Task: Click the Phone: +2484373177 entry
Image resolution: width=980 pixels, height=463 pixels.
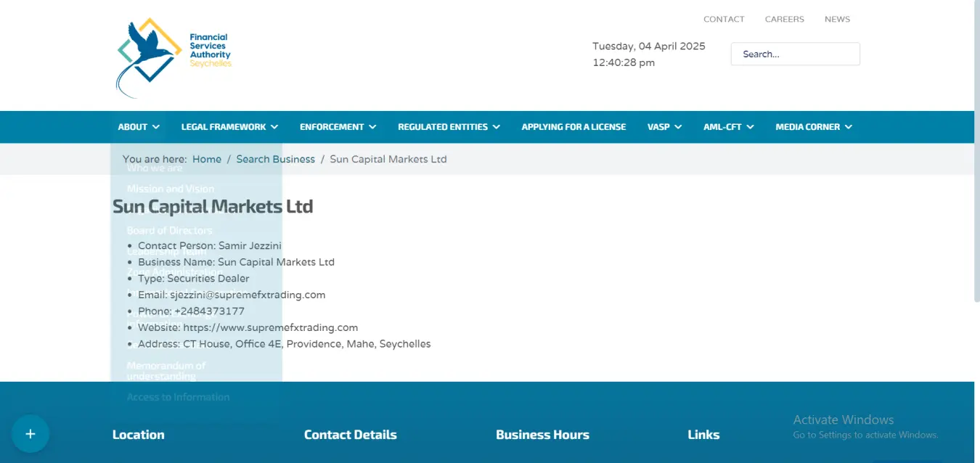Action: tap(191, 311)
